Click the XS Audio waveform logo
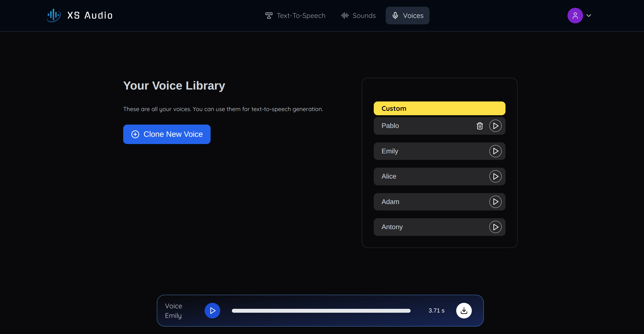Image resolution: width=644 pixels, height=334 pixels. pos(54,15)
